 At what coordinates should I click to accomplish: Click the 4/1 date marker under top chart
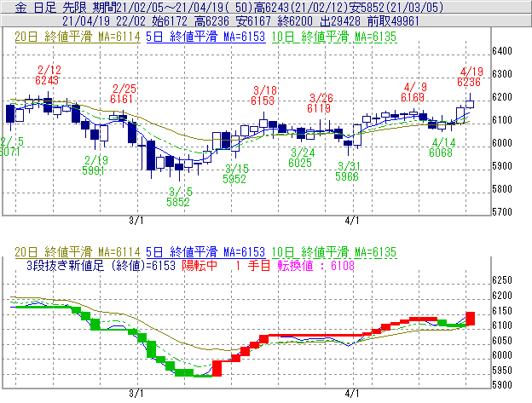tap(352, 221)
